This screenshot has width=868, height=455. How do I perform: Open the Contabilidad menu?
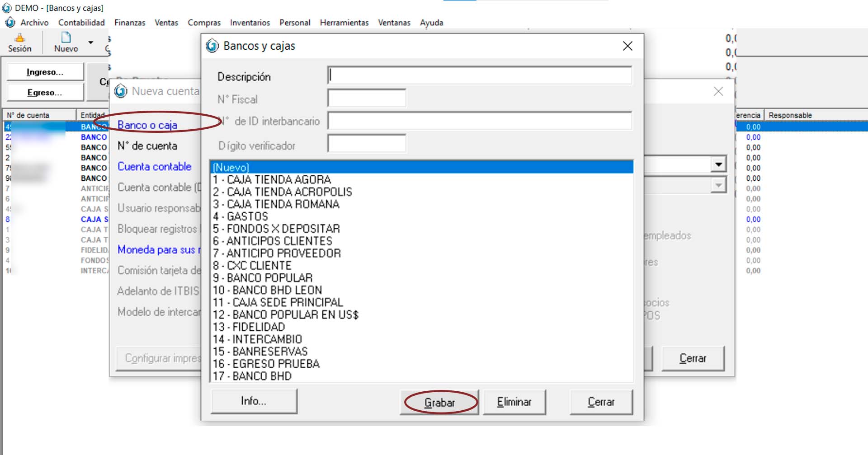click(81, 23)
